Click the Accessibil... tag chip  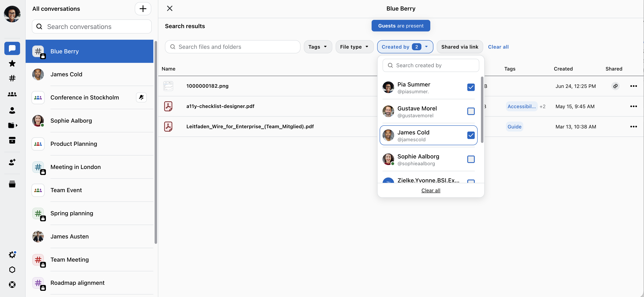[x=521, y=106]
